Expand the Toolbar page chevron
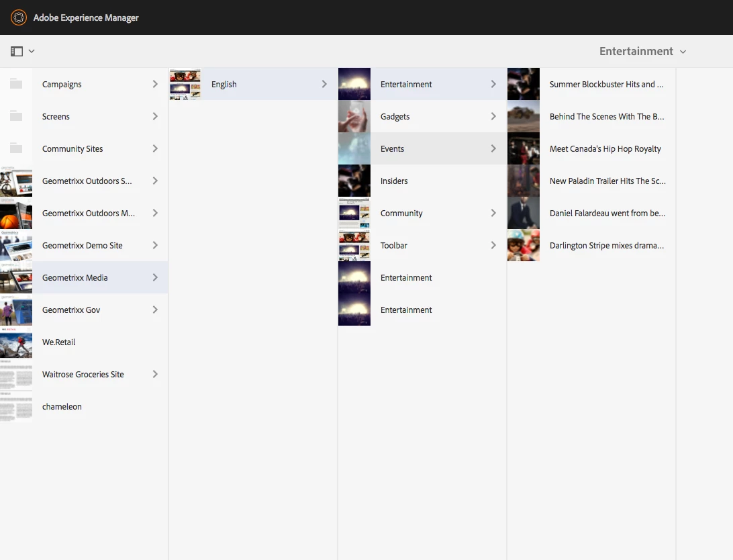The height and width of the screenshot is (560, 733). [493, 245]
